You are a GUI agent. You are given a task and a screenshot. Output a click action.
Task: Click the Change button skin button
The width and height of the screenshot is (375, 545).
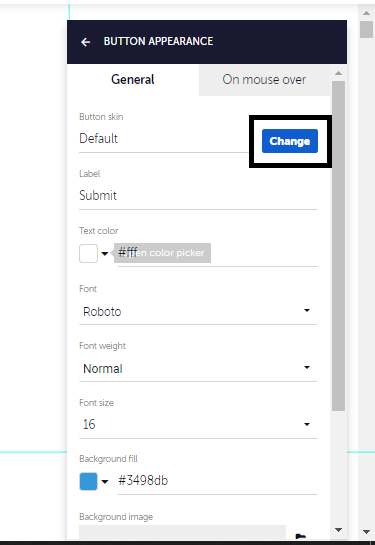(x=290, y=141)
